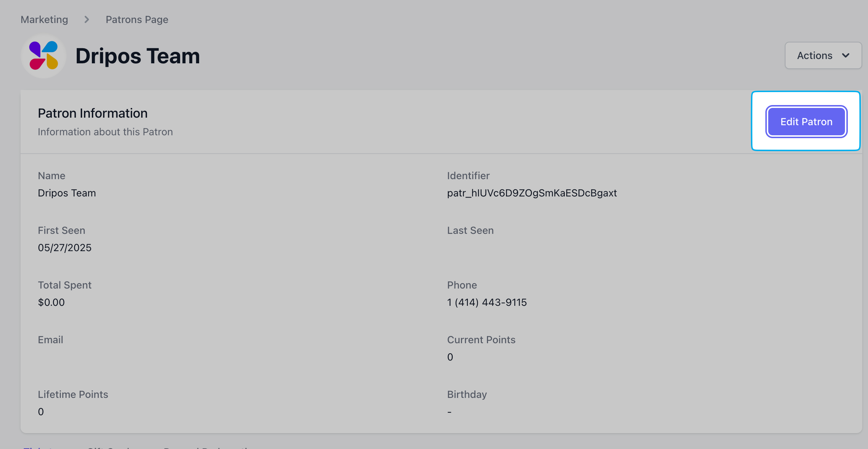
Task: Open the Patrons Page breadcrumb link
Action: point(137,19)
